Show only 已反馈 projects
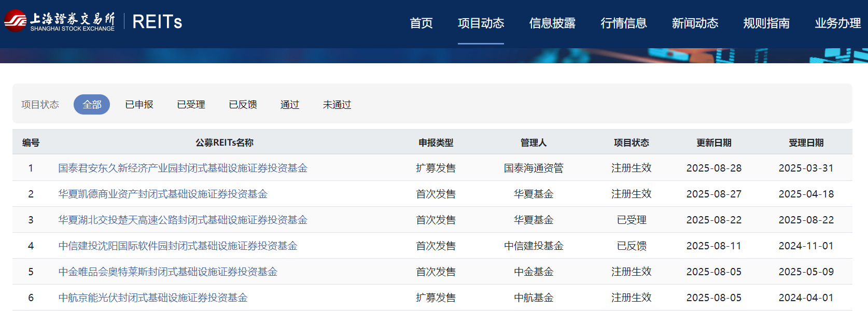Image resolution: width=868 pixels, height=311 pixels. point(243,105)
